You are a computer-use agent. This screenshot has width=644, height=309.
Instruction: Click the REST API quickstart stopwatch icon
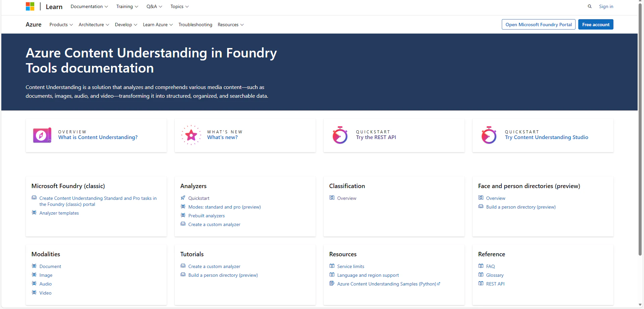coord(340,135)
